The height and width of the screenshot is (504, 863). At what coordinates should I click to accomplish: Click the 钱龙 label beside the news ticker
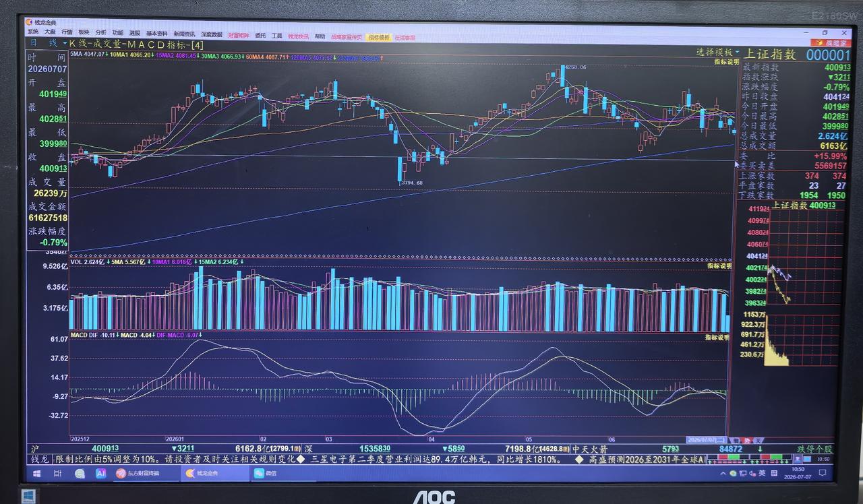point(40,459)
